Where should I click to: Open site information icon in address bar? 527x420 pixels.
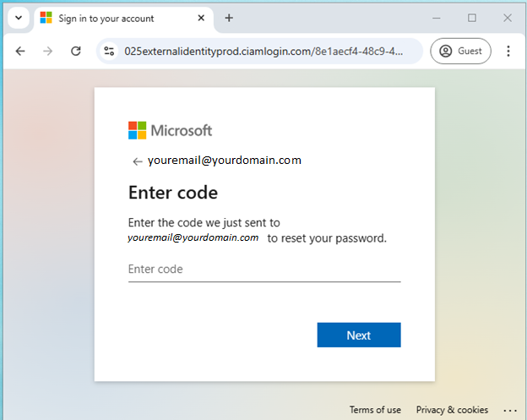[109, 51]
